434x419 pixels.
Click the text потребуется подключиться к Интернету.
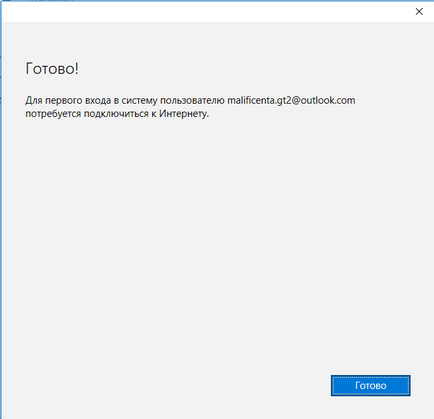117,114
